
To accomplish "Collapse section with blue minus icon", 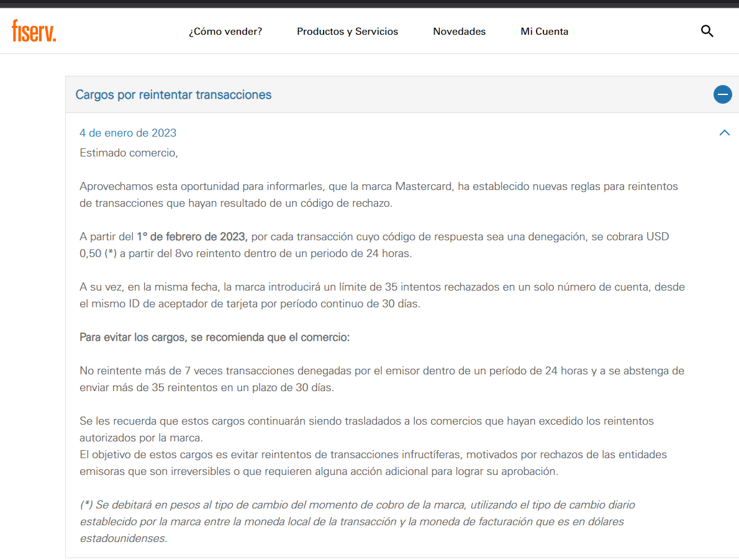I will point(722,94).
